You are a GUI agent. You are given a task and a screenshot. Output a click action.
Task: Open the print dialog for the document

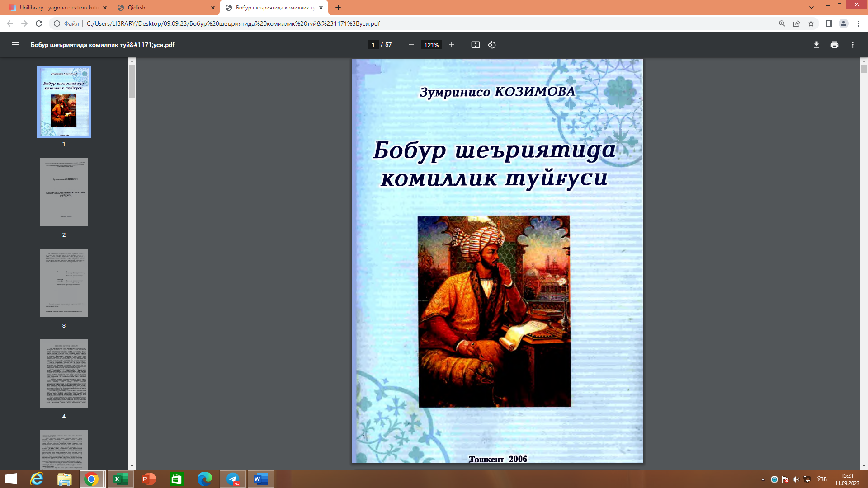point(834,45)
